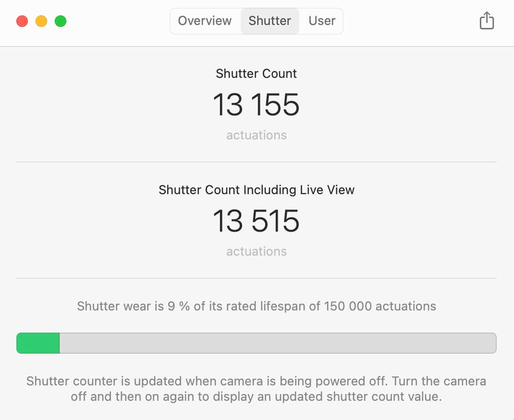The height and width of the screenshot is (420, 514).
Task: Close the window with the red button
Action: pos(22,21)
